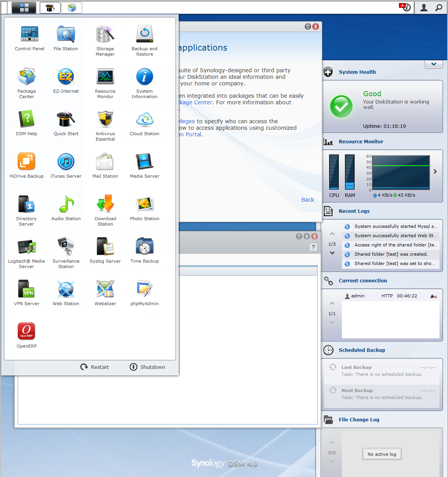Collapse widget panel with chevron tab

(434, 64)
